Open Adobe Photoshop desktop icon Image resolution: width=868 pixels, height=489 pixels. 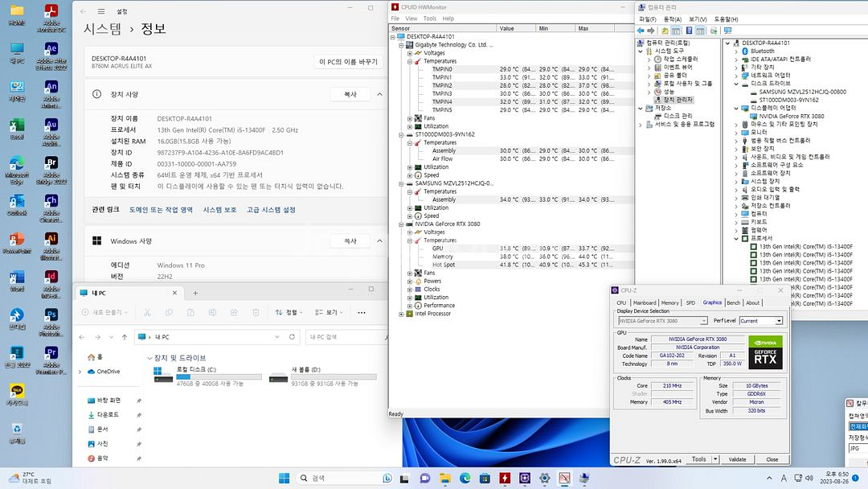click(51, 323)
